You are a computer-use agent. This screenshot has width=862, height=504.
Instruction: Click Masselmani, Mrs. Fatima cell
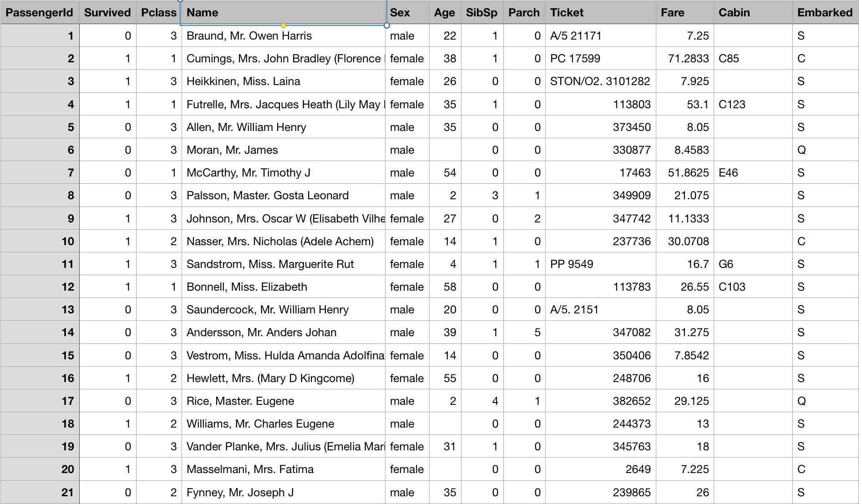click(284, 469)
